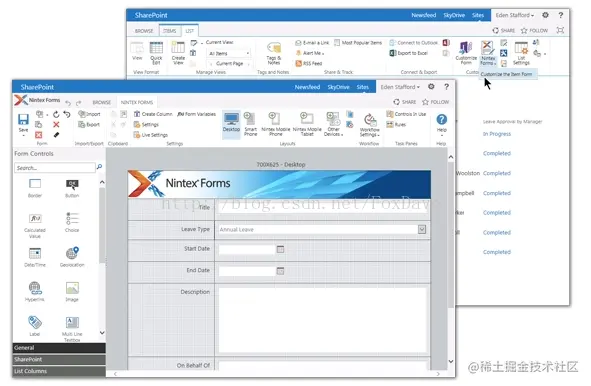Image resolution: width=591 pixels, height=386 pixels.
Task: Select the Border form control
Action: click(x=35, y=188)
